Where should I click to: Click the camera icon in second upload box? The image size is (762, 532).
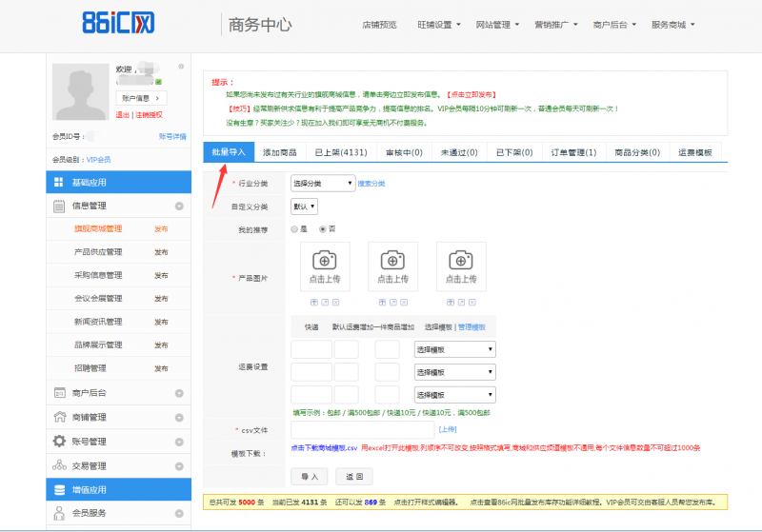pos(392,260)
